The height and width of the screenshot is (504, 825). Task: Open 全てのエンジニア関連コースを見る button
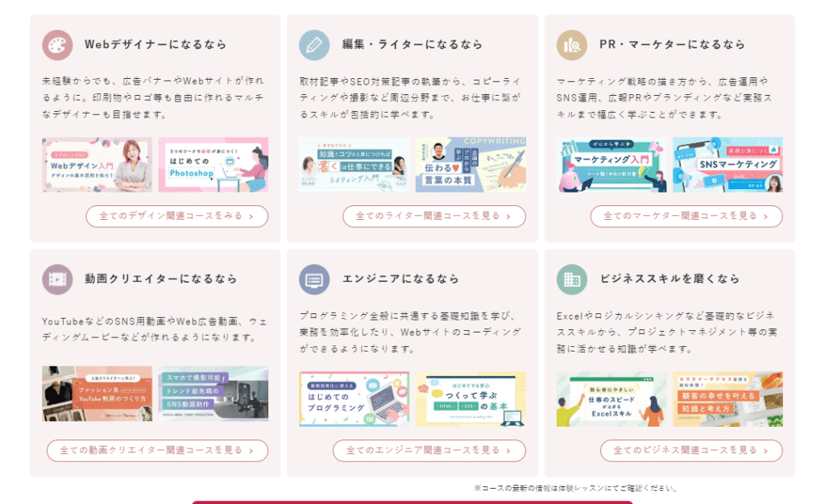click(429, 450)
